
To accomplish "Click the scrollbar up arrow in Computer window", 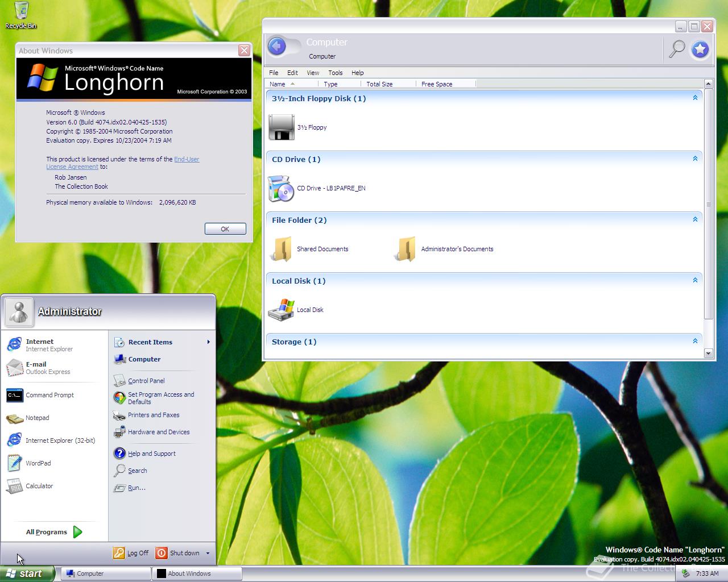I will click(x=708, y=84).
